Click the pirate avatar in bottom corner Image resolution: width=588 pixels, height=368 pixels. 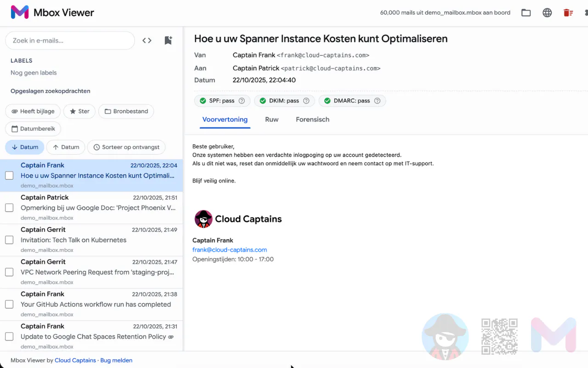tap(445, 337)
